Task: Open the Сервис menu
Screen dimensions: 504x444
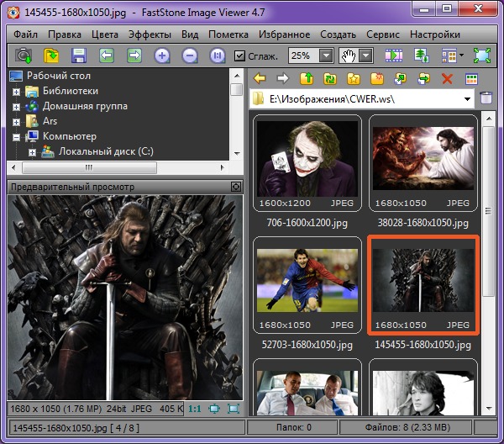Action: pyautogui.click(x=382, y=34)
